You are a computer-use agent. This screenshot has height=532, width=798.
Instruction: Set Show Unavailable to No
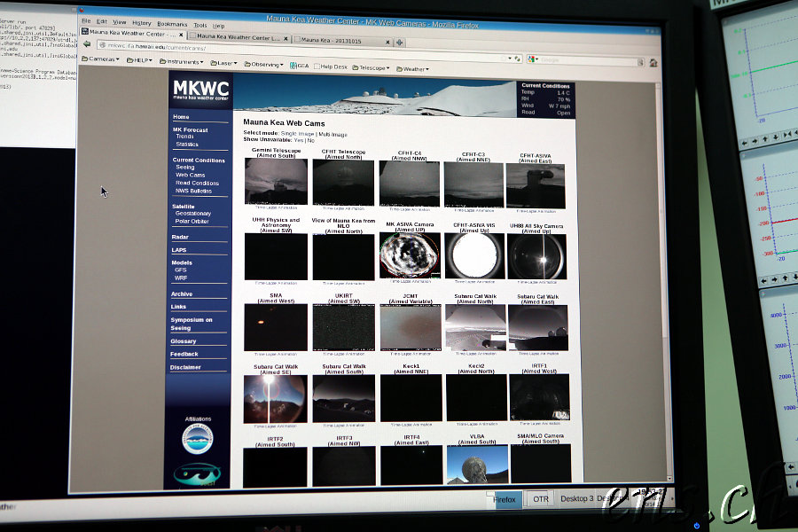click(310, 140)
